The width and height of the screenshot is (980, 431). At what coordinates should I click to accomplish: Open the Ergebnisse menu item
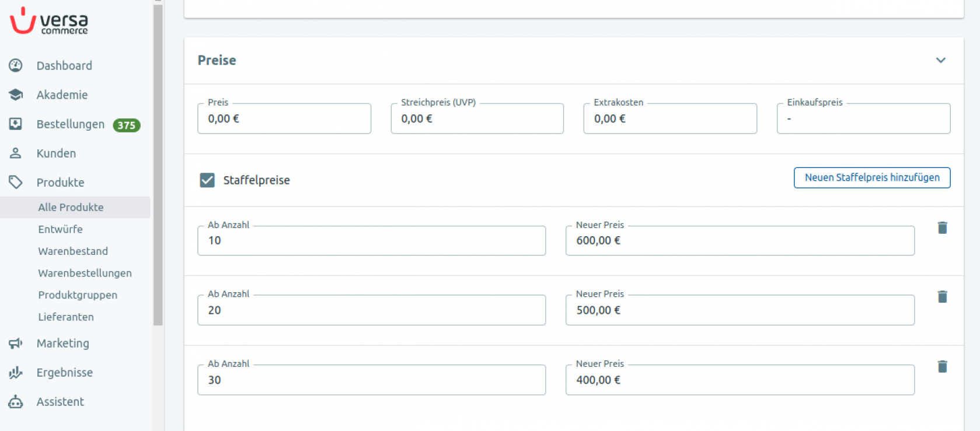click(64, 372)
